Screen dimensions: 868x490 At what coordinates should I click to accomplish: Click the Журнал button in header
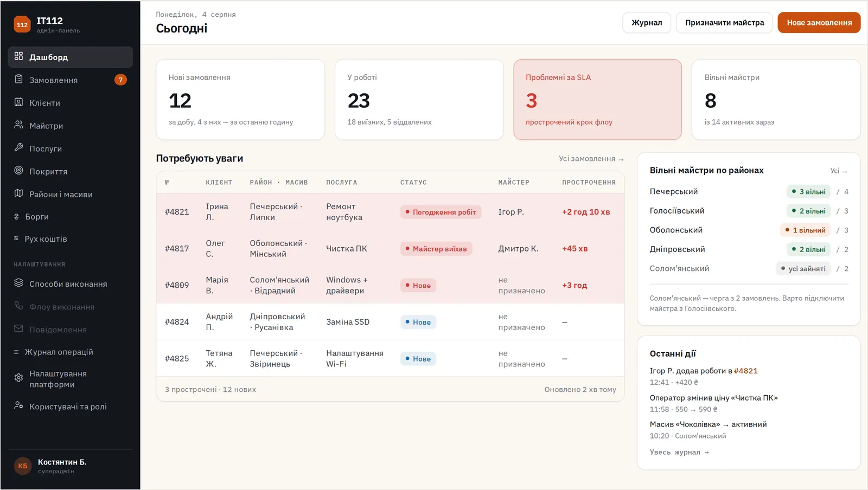[647, 23]
